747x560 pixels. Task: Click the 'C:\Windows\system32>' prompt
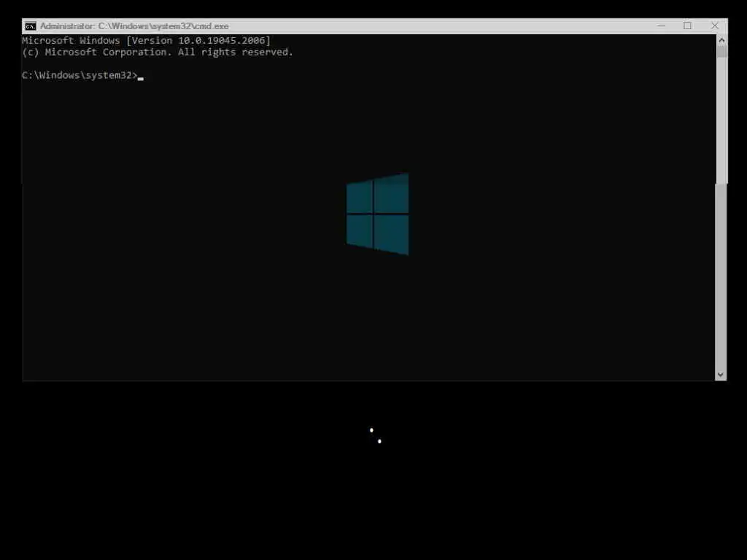pyautogui.click(x=80, y=75)
